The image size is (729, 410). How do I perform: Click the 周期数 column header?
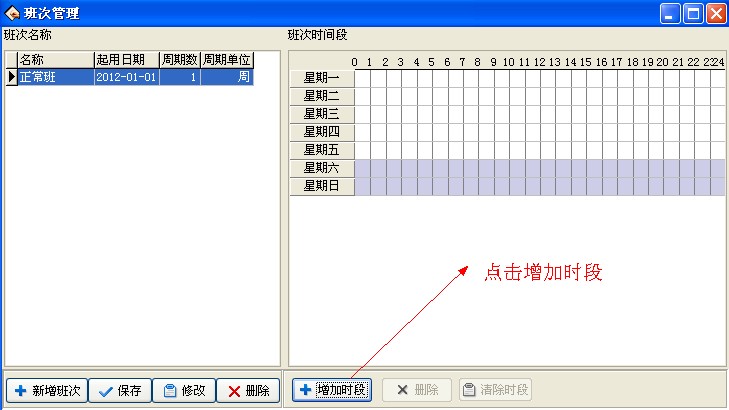pyautogui.click(x=180, y=60)
